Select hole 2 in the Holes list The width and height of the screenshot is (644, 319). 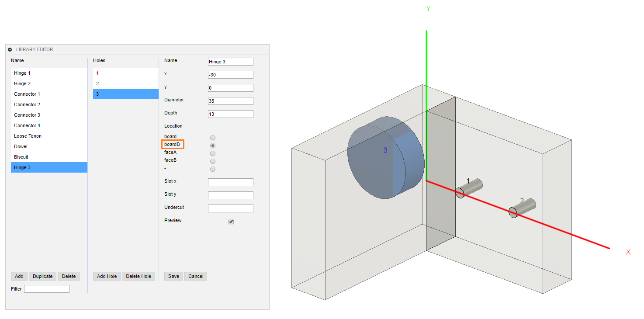click(97, 83)
